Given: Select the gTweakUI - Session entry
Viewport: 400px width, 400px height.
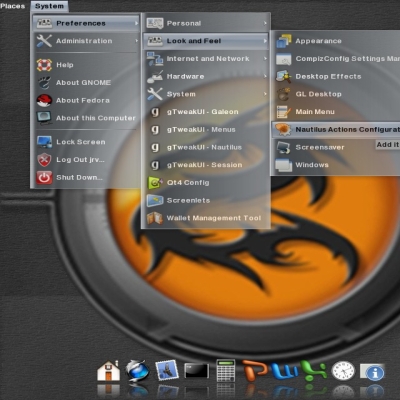Looking at the screenshot, I should tap(206, 165).
